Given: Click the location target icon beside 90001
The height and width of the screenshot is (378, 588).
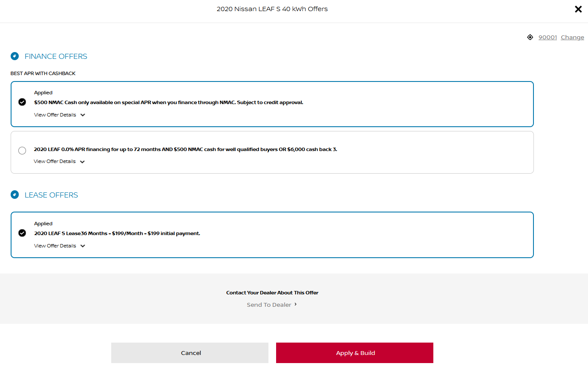Looking at the screenshot, I should [x=530, y=37].
